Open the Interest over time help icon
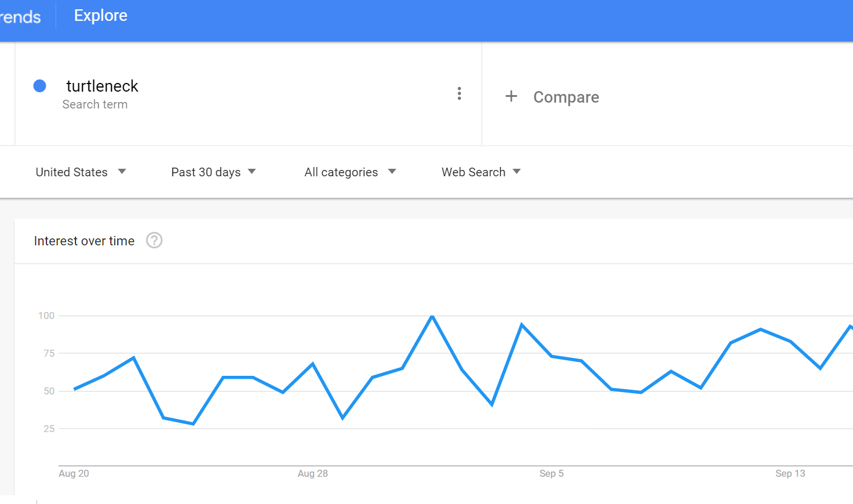Viewport: 853px width, 504px height. (154, 240)
